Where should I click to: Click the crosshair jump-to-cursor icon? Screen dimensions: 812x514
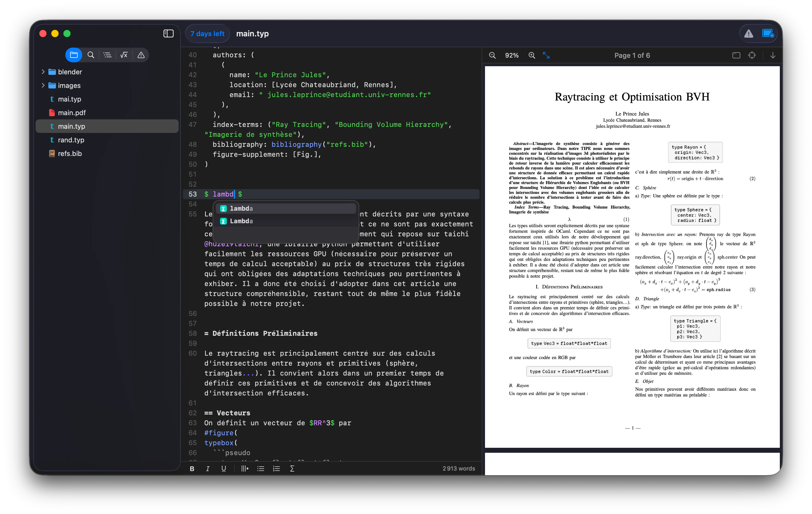pyautogui.click(x=752, y=55)
